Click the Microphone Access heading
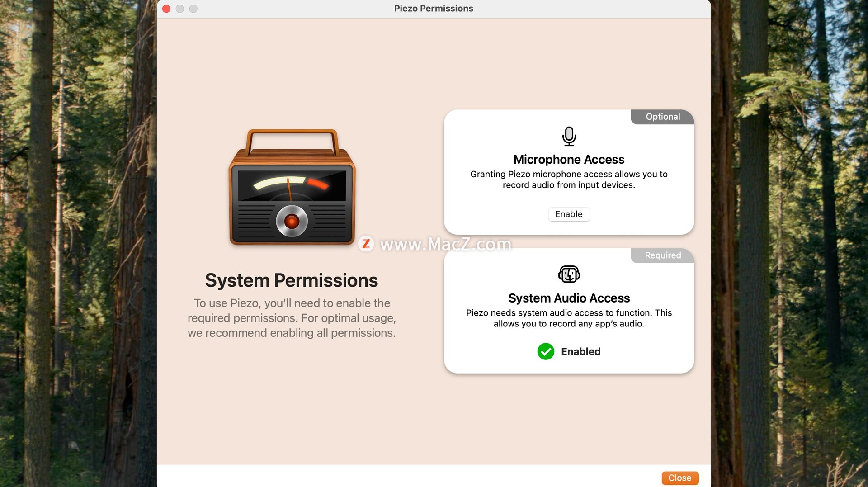This screenshot has height=487, width=868. click(x=569, y=160)
